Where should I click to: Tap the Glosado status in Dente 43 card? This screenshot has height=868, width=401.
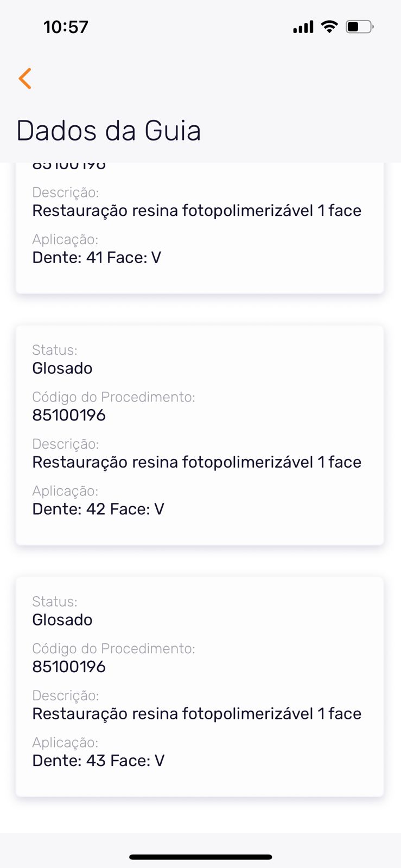tap(62, 620)
